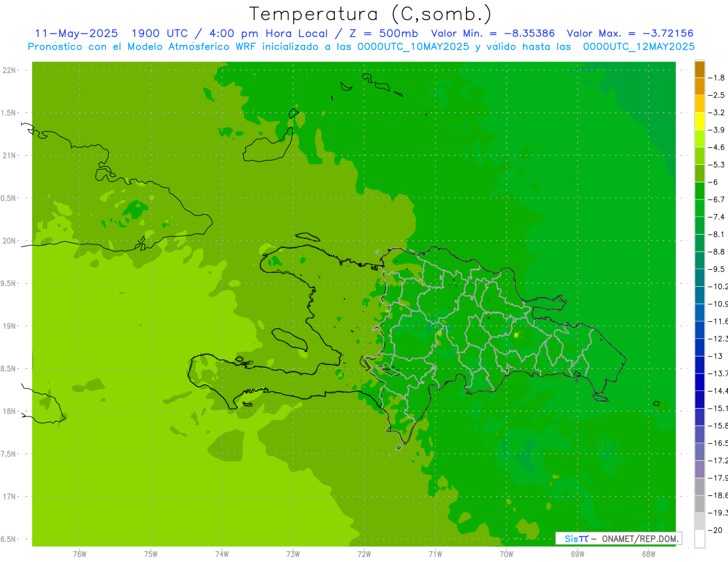
Task: Click the '22N' latitude axis label
Action: pyautogui.click(x=9, y=70)
